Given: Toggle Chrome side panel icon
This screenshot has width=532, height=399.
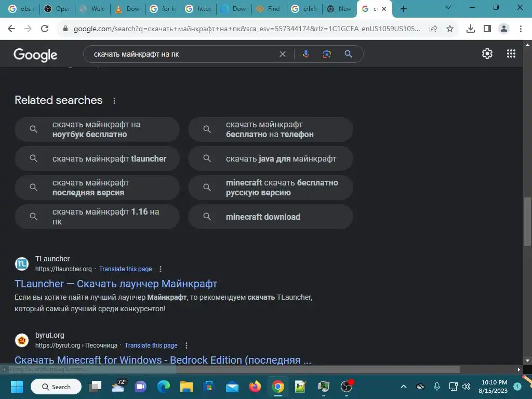Looking at the screenshot, I should point(487,29).
